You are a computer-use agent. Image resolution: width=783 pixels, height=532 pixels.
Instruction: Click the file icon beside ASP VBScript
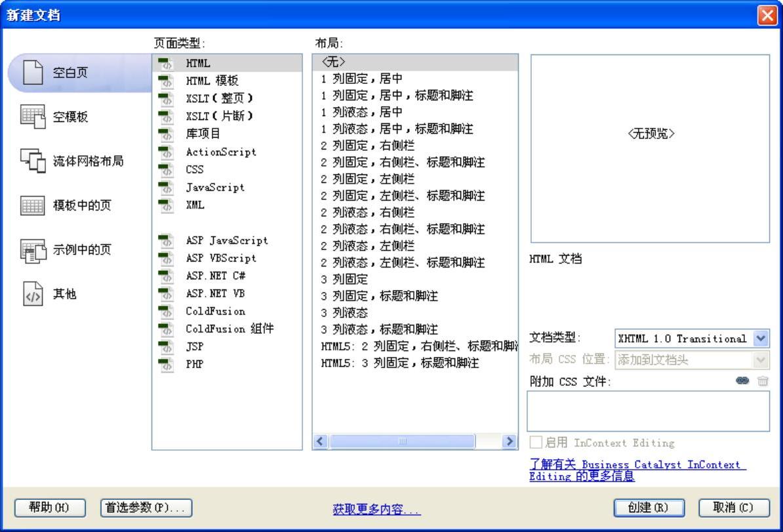(166, 258)
